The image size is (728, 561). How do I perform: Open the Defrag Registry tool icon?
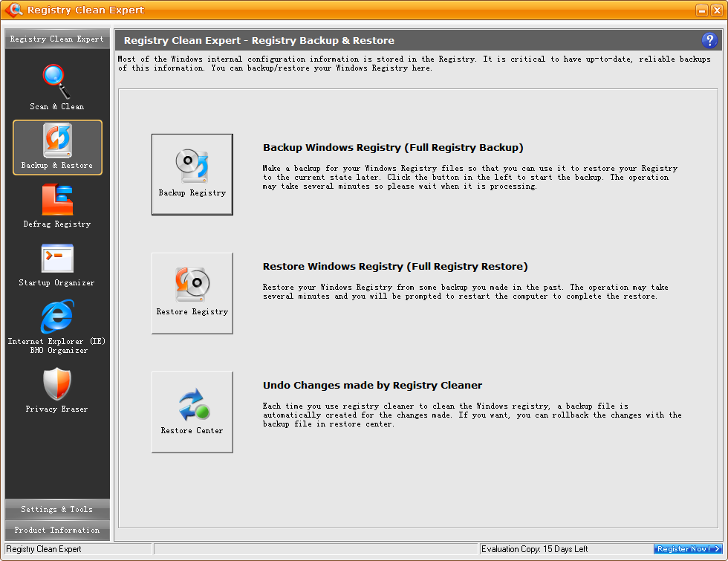point(57,200)
